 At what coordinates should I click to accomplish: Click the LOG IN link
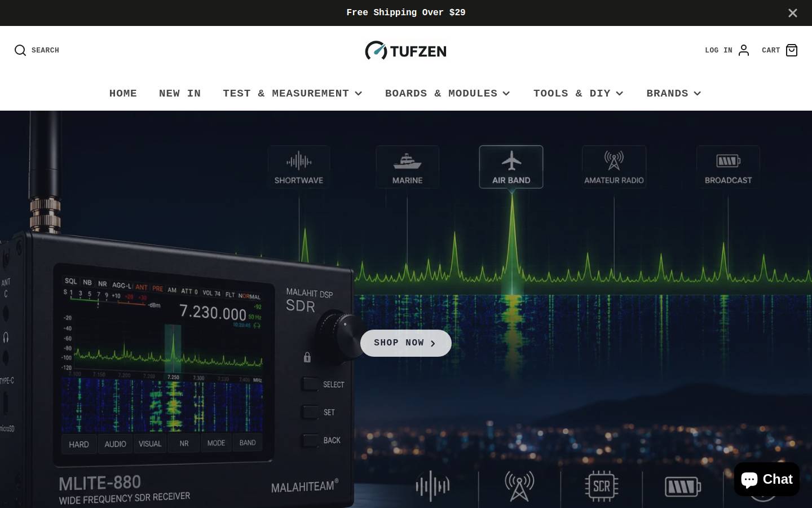[718, 50]
